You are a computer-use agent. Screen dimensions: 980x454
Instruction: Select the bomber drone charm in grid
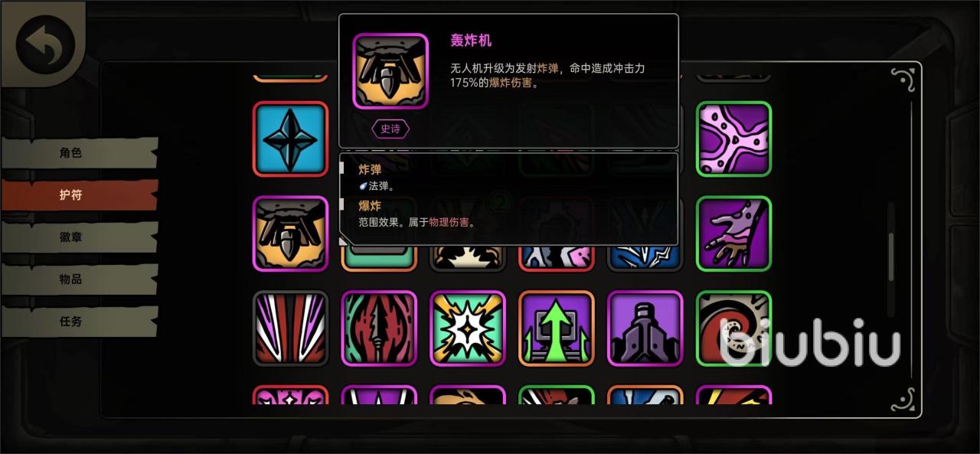coord(290,234)
